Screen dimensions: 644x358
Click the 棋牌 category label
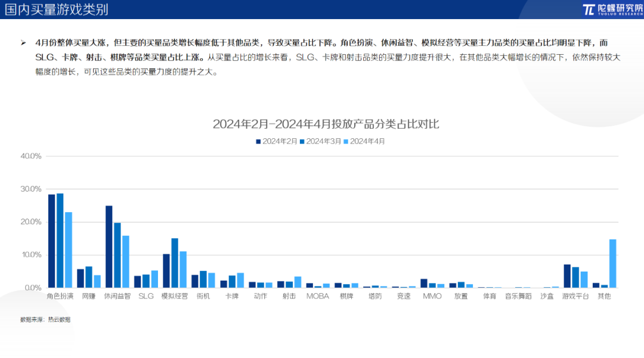tap(346, 296)
